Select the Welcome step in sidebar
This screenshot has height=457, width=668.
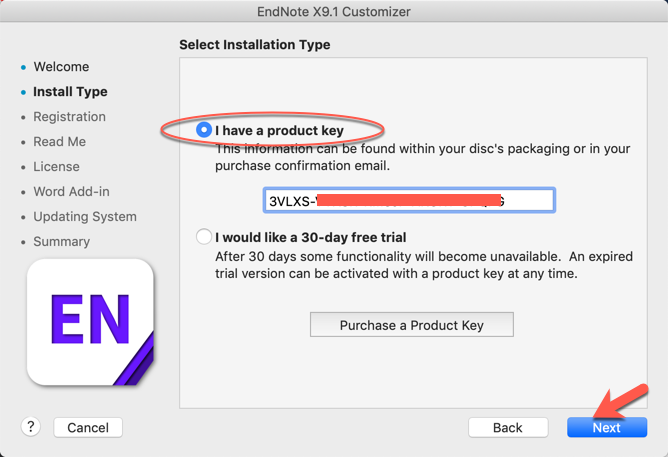pos(61,67)
